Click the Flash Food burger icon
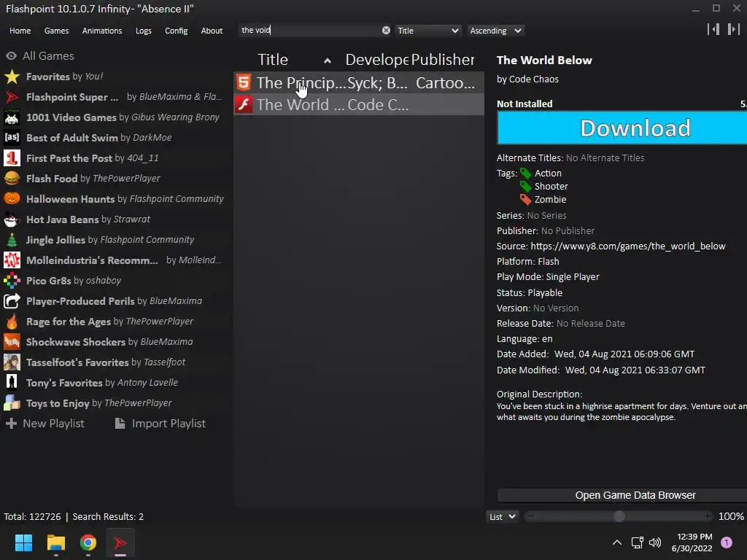Image resolution: width=747 pixels, height=560 pixels. coord(12,179)
